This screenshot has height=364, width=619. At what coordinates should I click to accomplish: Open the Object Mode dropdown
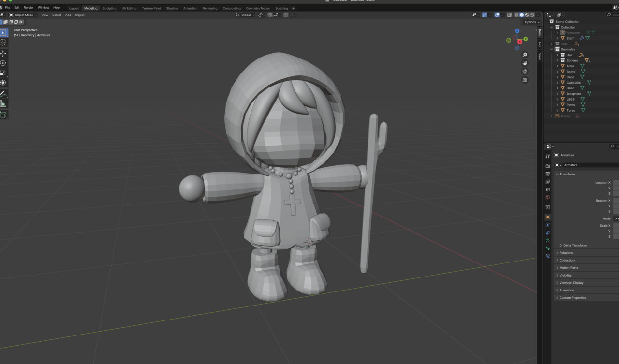[x=23, y=15]
